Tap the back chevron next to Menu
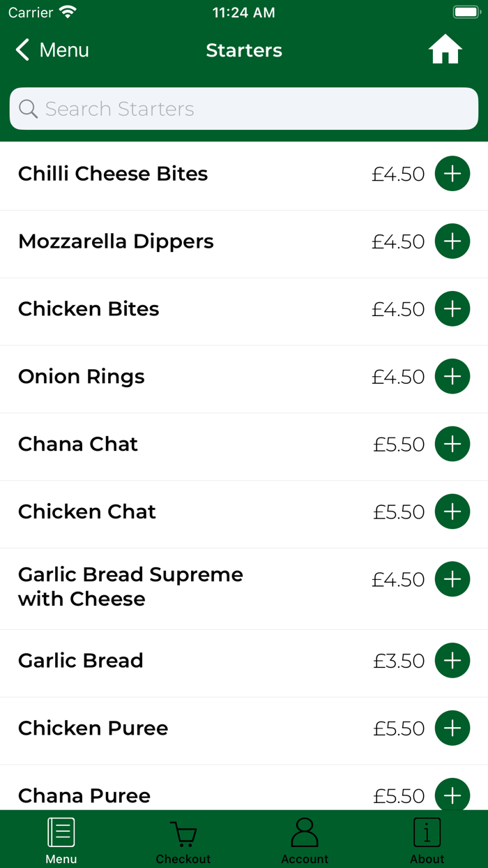 click(x=22, y=50)
